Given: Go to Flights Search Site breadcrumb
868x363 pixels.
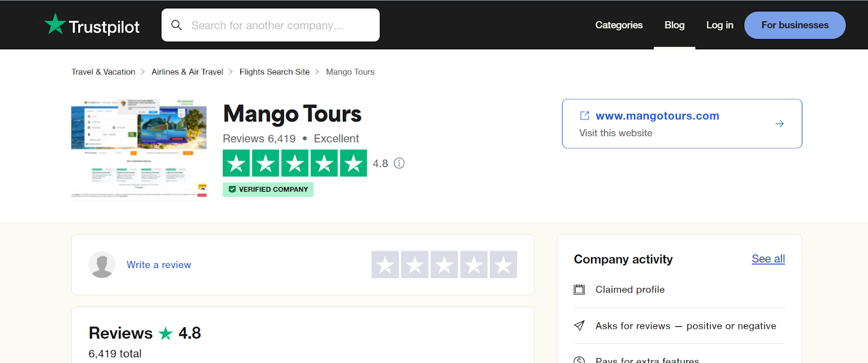Looking at the screenshot, I should point(275,72).
